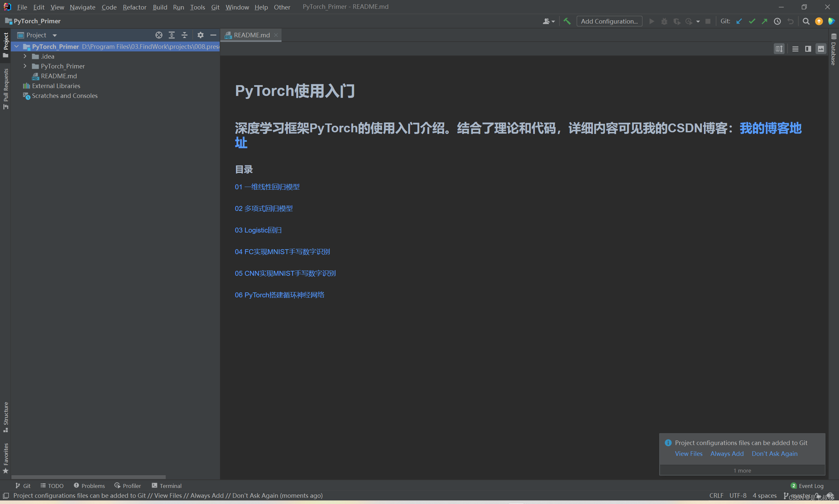
Task: Open link 06 PyTorch搭建循环神经网络
Action: point(280,295)
